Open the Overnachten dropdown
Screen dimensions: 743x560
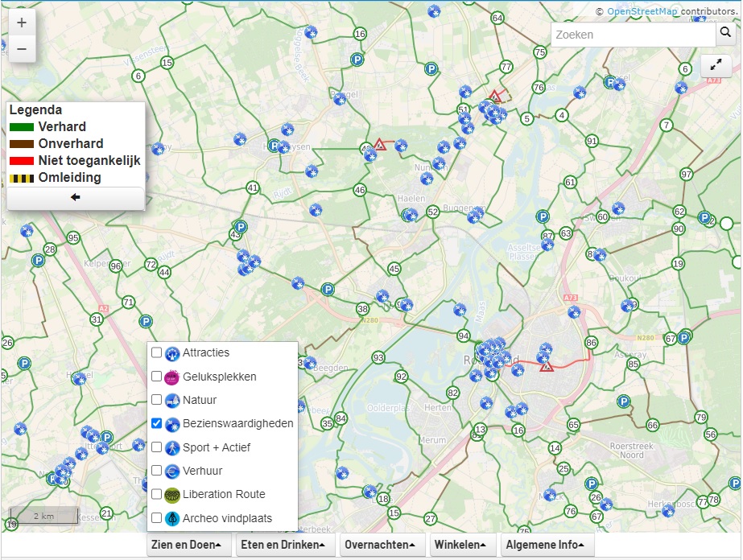tap(380, 545)
